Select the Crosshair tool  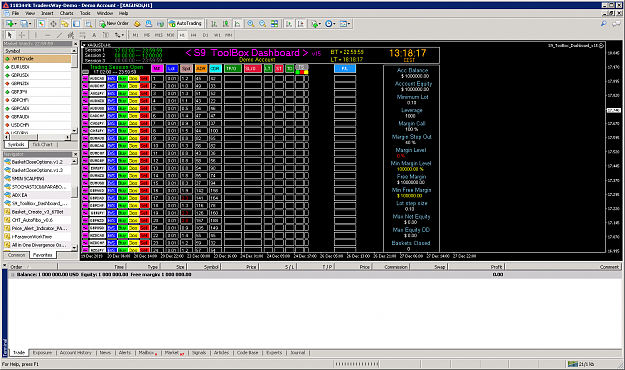22,35
